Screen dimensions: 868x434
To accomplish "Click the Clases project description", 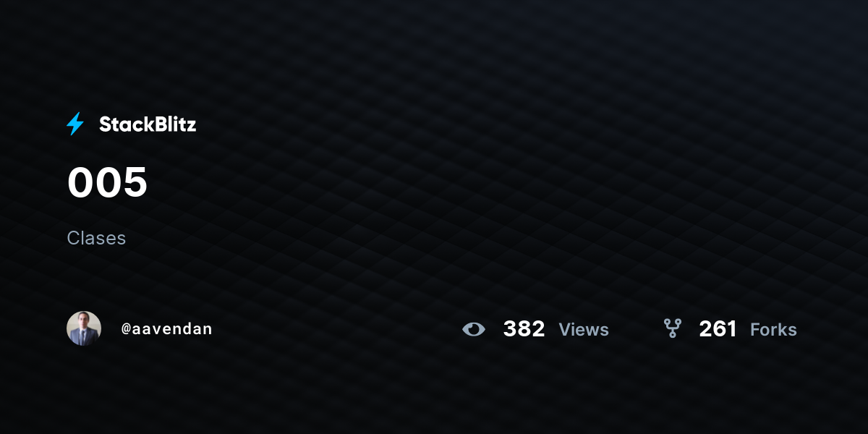I will coord(96,238).
